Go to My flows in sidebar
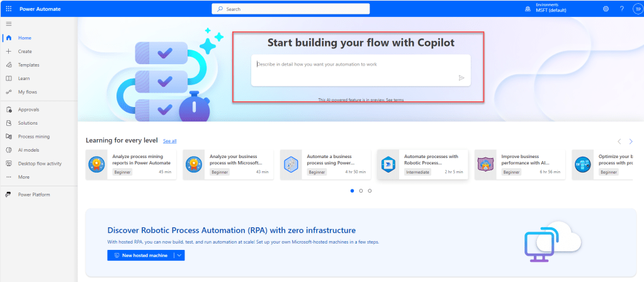 (27, 92)
